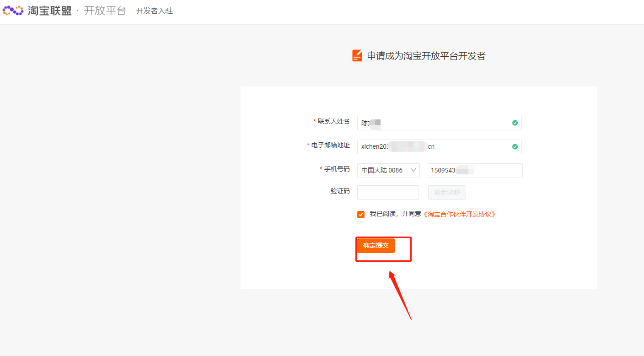Click the 手机号码 field label
Viewport: 644px width, 356px height.
(337, 169)
